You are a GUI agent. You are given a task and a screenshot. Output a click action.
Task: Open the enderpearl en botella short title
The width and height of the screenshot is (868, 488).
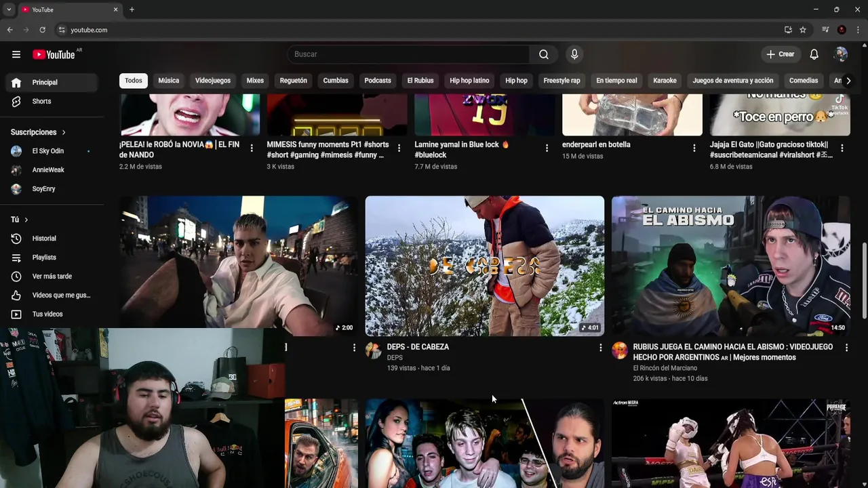tap(596, 144)
